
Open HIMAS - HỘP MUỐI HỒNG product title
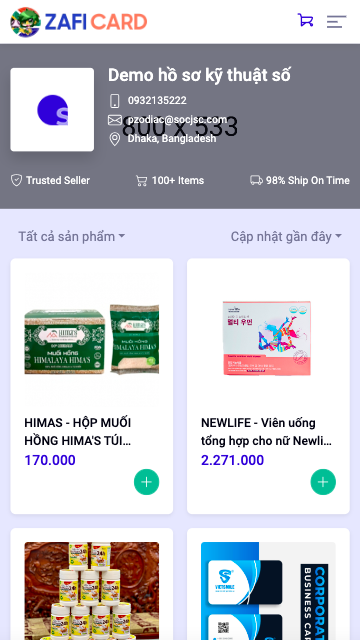(78, 432)
